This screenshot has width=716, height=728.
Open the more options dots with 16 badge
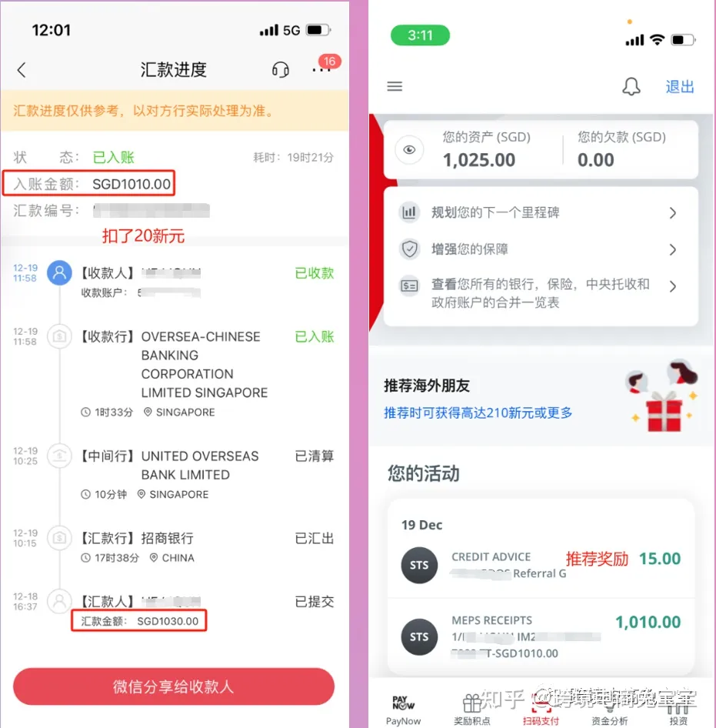click(321, 69)
